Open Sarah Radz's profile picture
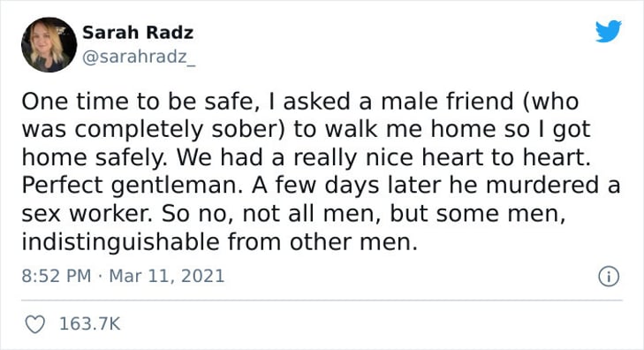This screenshot has height=350, width=644. coord(49,44)
